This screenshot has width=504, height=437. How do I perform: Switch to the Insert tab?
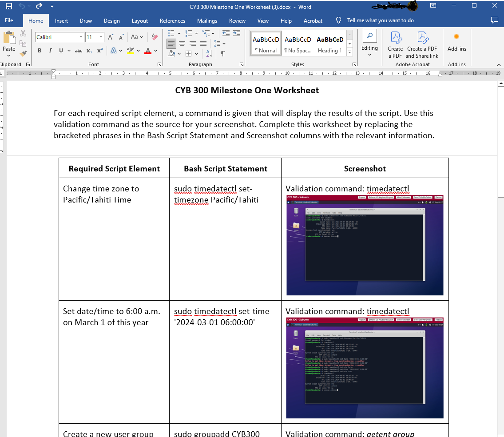(61, 20)
